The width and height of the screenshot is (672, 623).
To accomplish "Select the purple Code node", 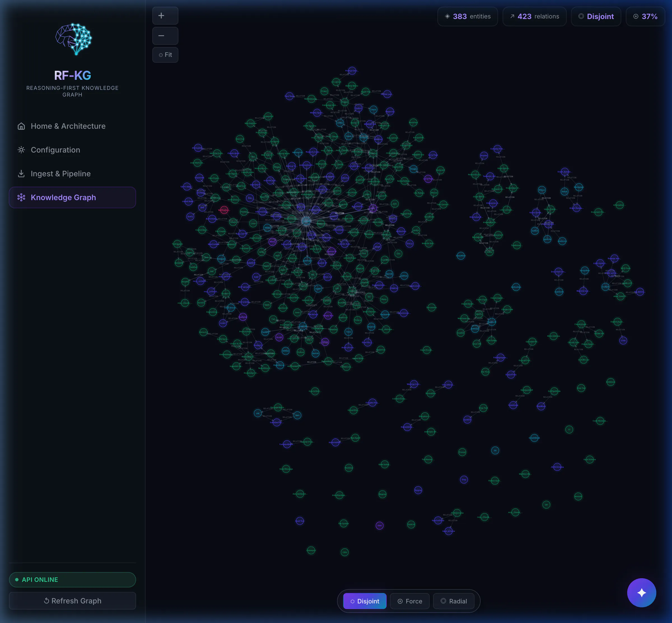I will (x=623, y=341).
